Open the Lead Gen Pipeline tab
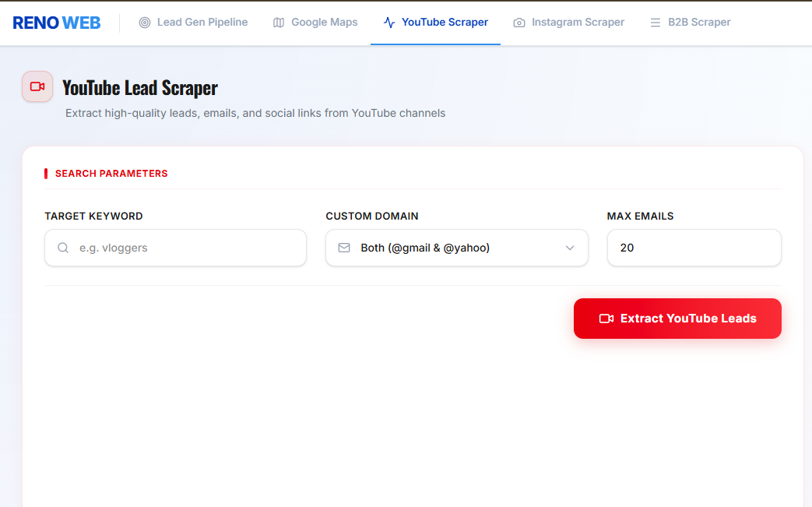This screenshot has width=812, height=507. click(193, 23)
